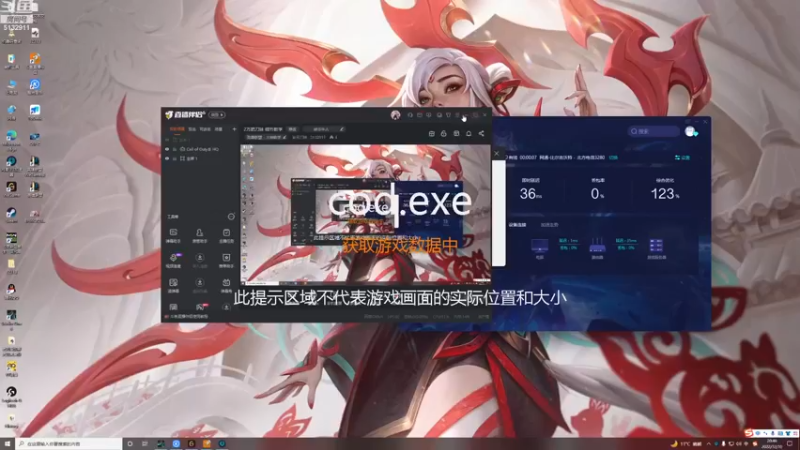Viewport: 800px width, 450px height.
Task: Click the Cortana circle on the taskbar
Action: (130, 444)
